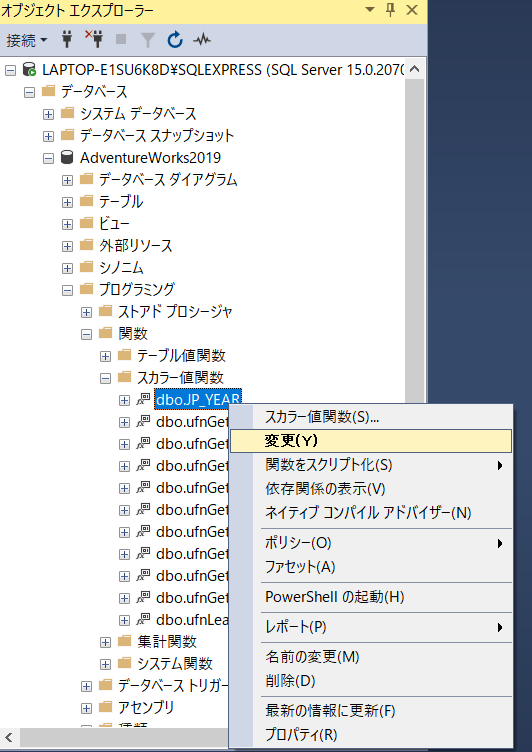Click the Disconnect plug icon with red X
The height and width of the screenshot is (752, 532).
pyautogui.click(x=94, y=39)
